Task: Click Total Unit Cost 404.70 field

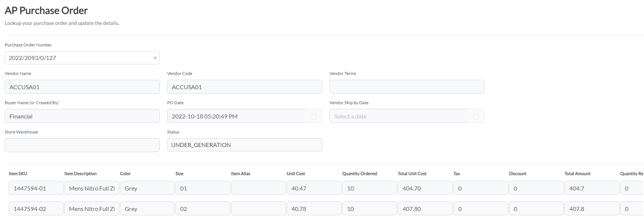Action: point(425,188)
